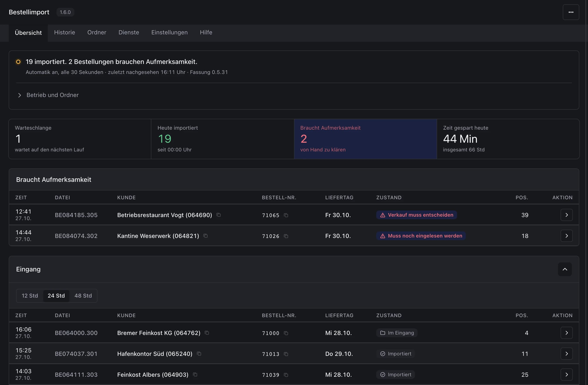
Task: Click the Muss noch eingelesen werden badge
Action: pos(421,236)
